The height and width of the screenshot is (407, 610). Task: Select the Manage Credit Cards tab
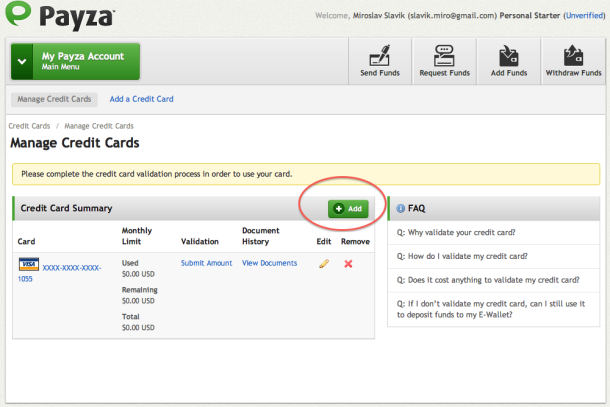pyautogui.click(x=54, y=99)
